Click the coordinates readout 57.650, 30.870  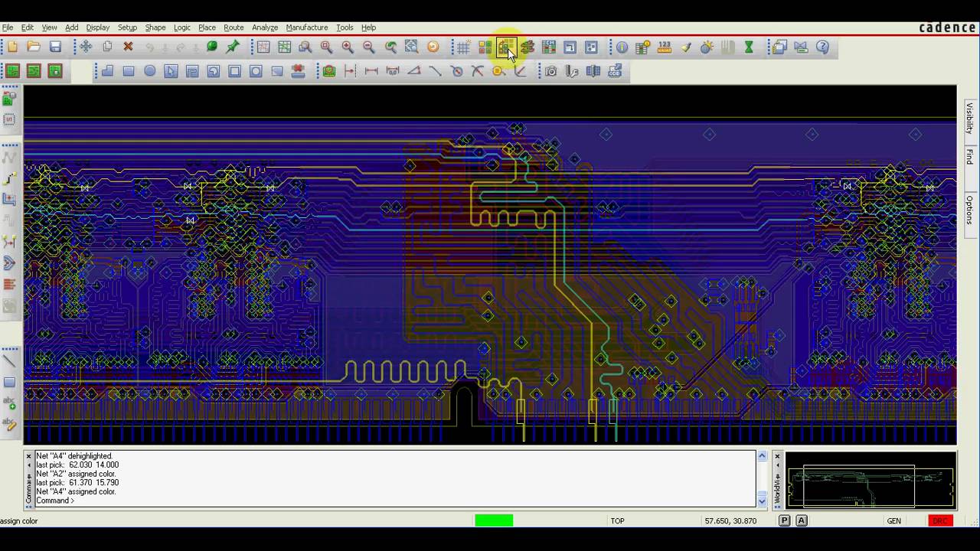tap(730, 520)
